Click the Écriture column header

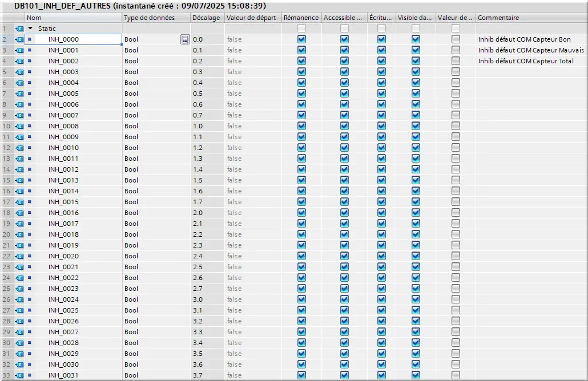coord(381,18)
